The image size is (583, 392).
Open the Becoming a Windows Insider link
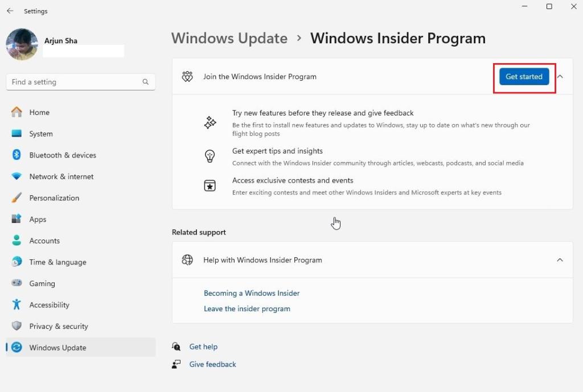coord(252,293)
